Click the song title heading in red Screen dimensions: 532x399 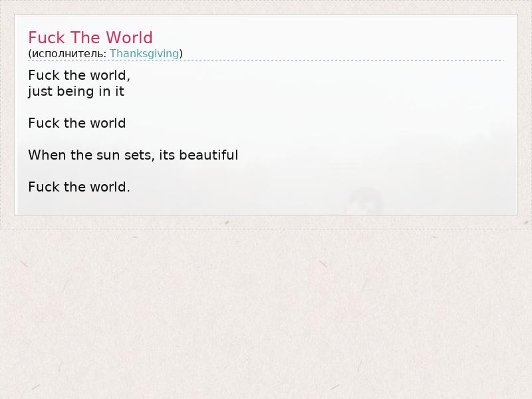tap(90, 38)
